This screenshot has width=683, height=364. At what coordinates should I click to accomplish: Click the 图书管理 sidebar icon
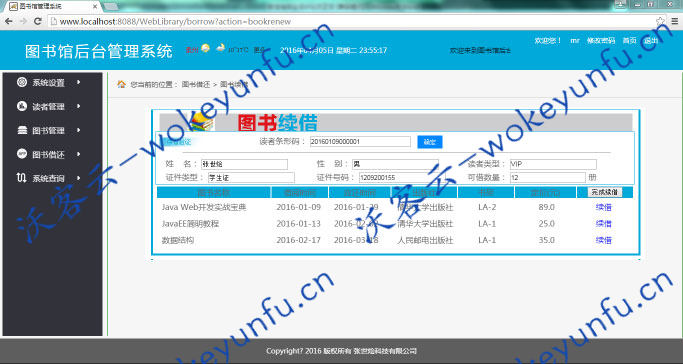tap(22, 130)
